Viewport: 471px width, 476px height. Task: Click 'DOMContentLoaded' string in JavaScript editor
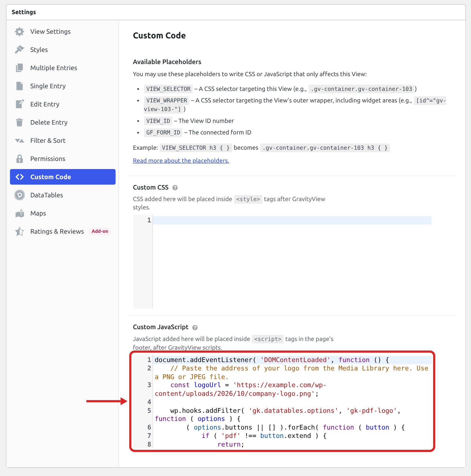(x=295, y=360)
